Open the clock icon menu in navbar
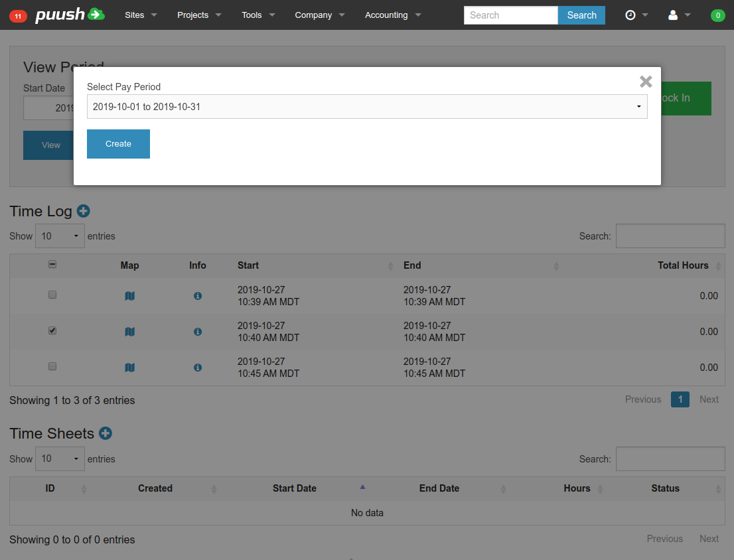 [x=636, y=15]
